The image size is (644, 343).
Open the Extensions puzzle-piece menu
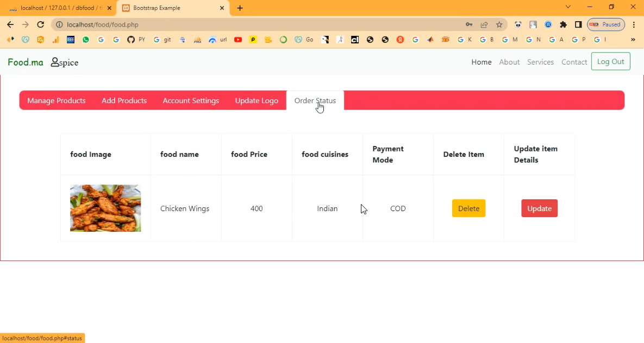(563, 24)
